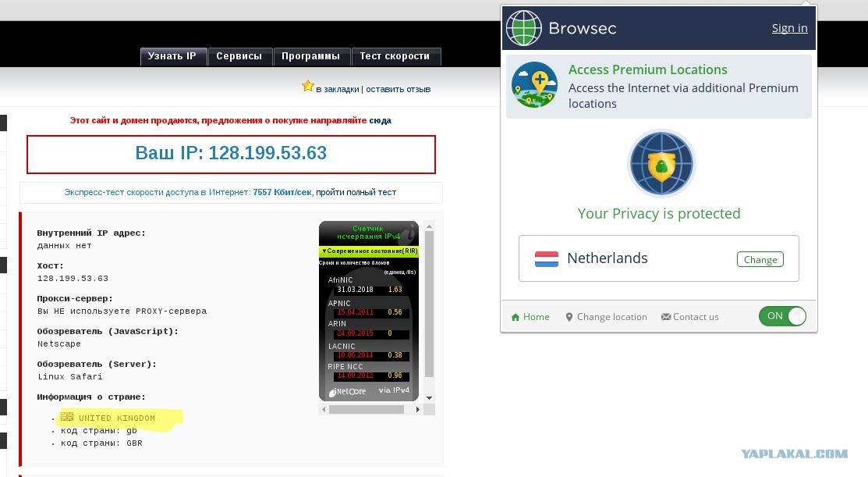Viewport: 868px width, 477px height.
Task: Click the пройти полный тест link
Action: click(x=356, y=192)
